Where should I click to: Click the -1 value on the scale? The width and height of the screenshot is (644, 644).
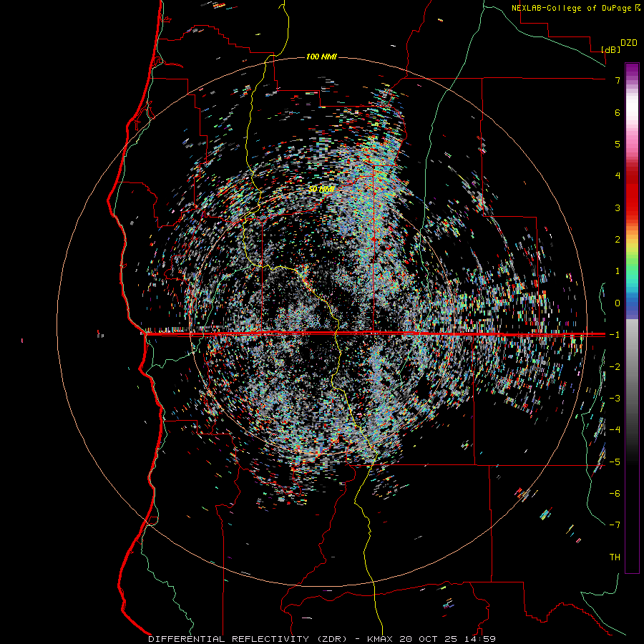tap(615, 335)
